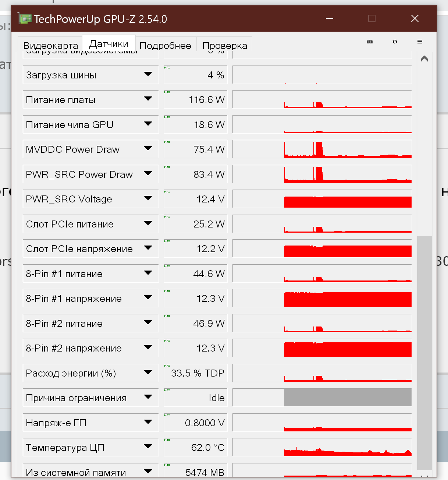Click the MVDDC Power Draw history graph
This screenshot has width=448, height=480.
tap(322, 149)
